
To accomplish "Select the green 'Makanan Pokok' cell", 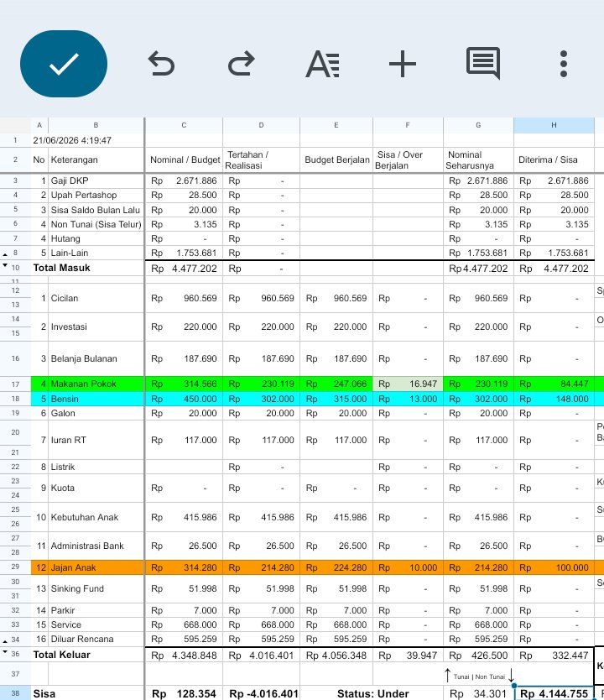I will pyautogui.click(x=96, y=384).
